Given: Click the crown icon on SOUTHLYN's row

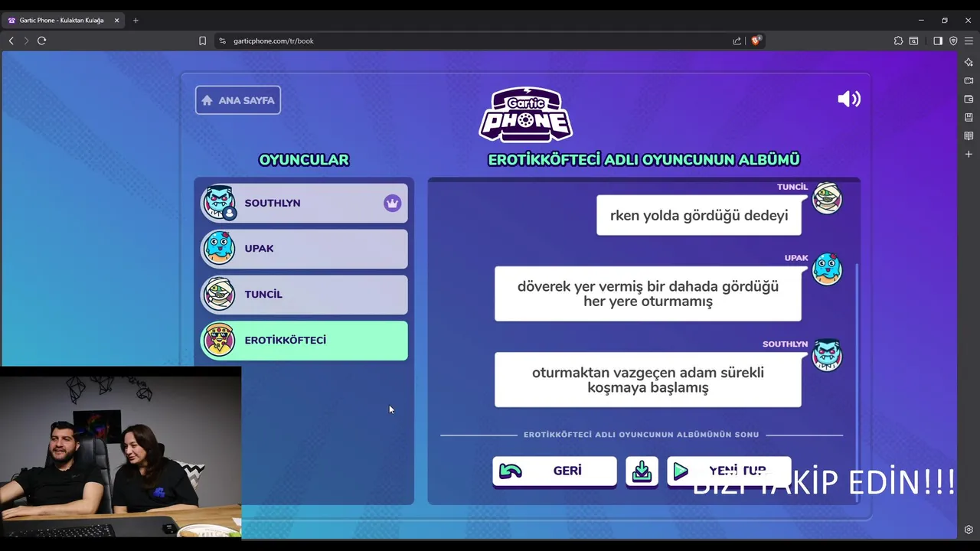Looking at the screenshot, I should tap(392, 204).
